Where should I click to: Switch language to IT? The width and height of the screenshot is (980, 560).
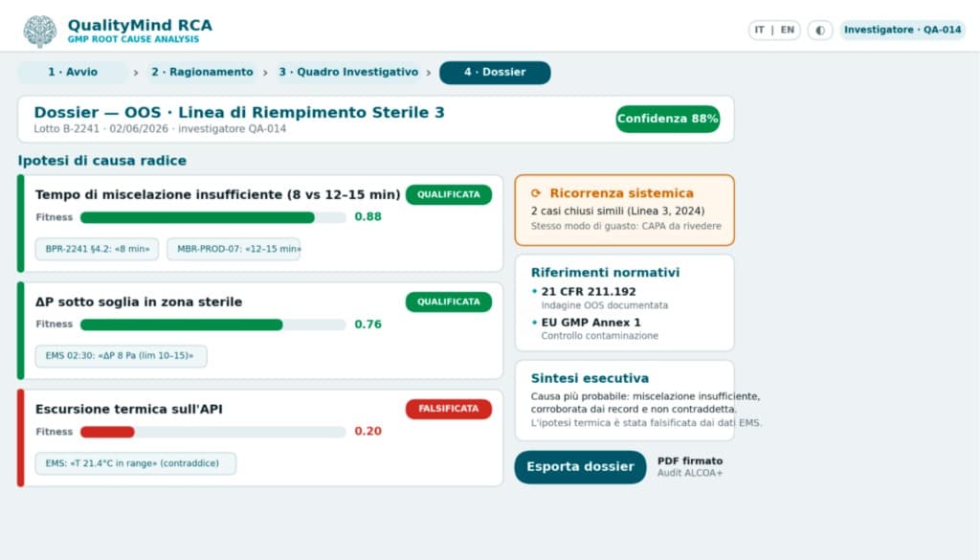coord(759,30)
